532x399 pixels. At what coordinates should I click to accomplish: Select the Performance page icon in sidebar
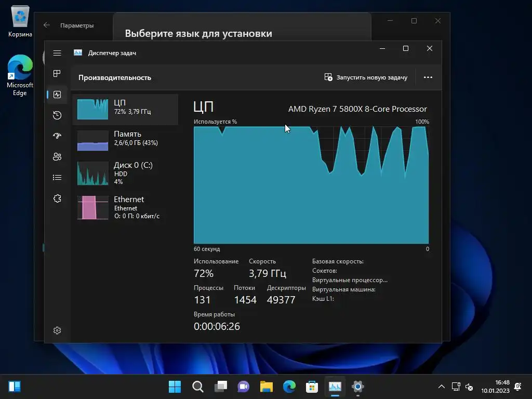(x=57, y=95)
